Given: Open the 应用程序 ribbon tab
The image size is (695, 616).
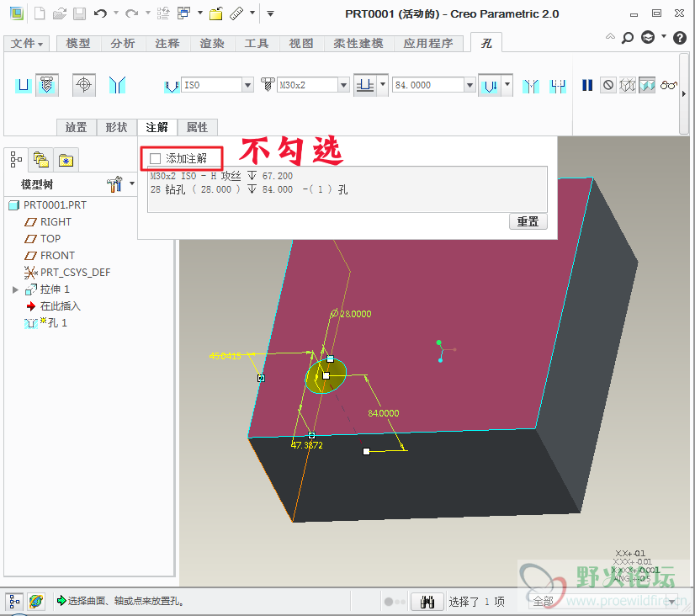Looking at the screenshot, I should pyautogui.click(x=428, y=44).
